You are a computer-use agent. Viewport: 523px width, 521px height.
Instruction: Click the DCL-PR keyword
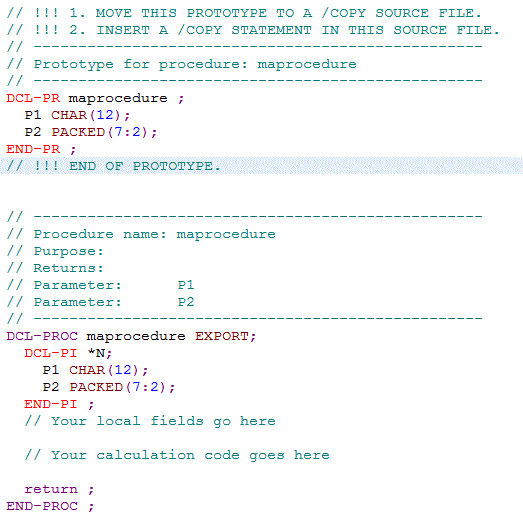pyautogui.click(x=33, y=98)
